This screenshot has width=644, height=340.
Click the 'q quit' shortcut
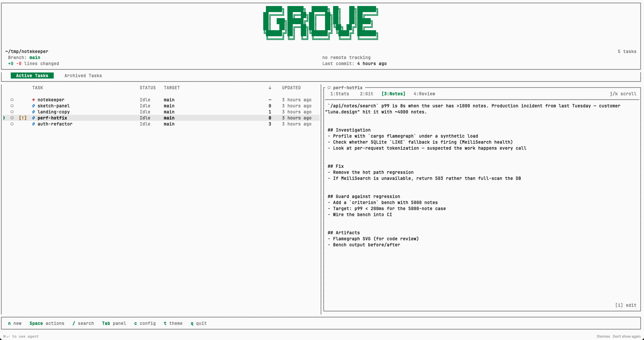point(199,323)
